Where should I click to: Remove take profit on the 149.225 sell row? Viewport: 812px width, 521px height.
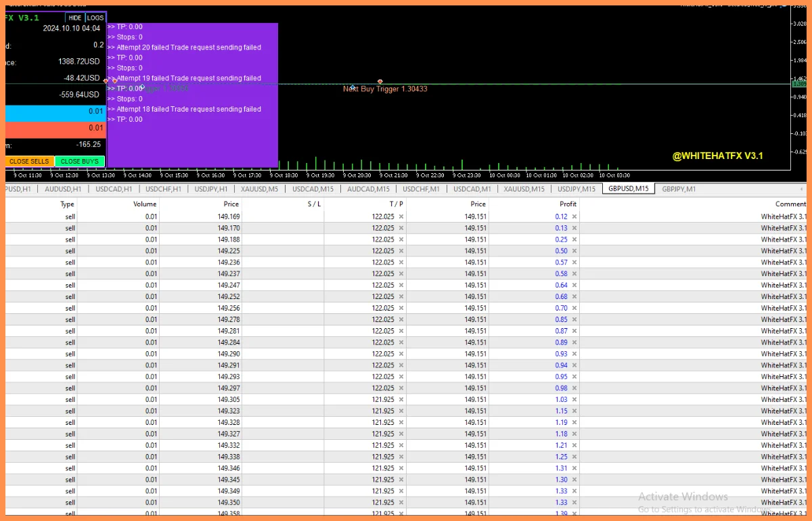[401, 251]
